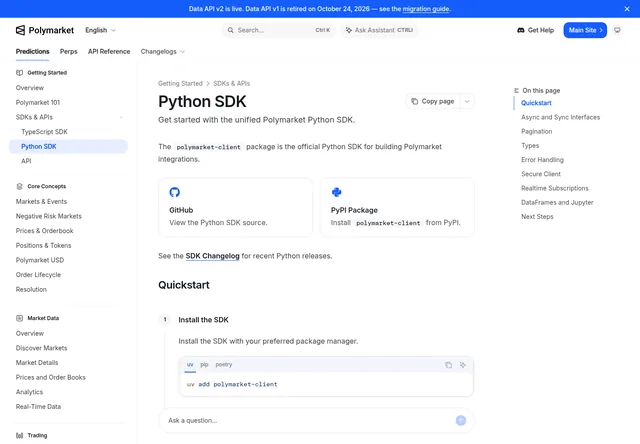The image size is (640, 444).
Task: Open Overview under Getting Started
Action: pyautogui.click(x=30, y=88)
